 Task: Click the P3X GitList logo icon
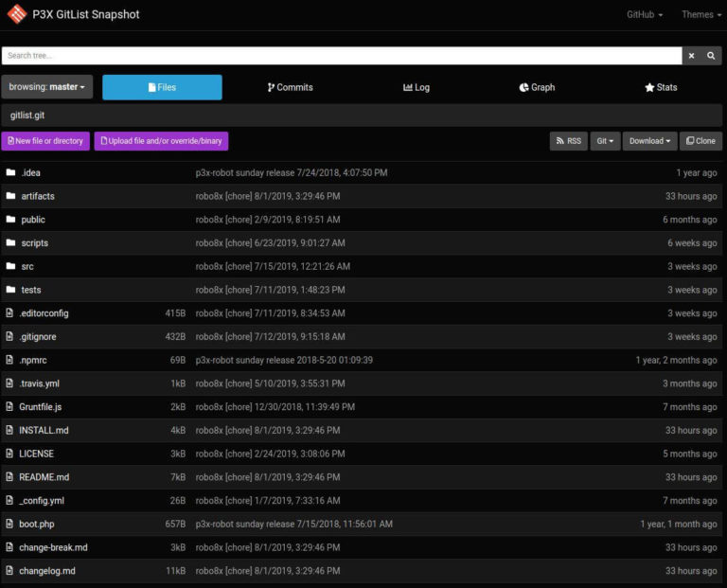pyautogui.click(x=17, y=14)
